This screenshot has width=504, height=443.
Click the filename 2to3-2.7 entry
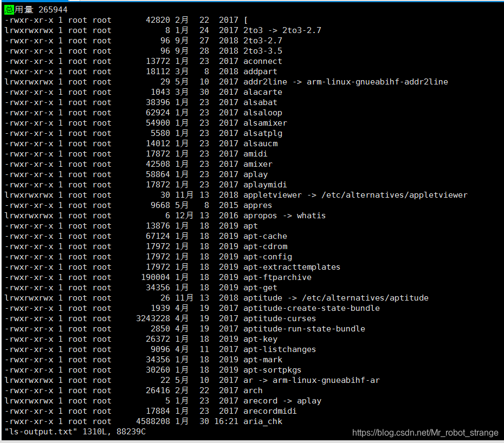(x=263, y=41)
